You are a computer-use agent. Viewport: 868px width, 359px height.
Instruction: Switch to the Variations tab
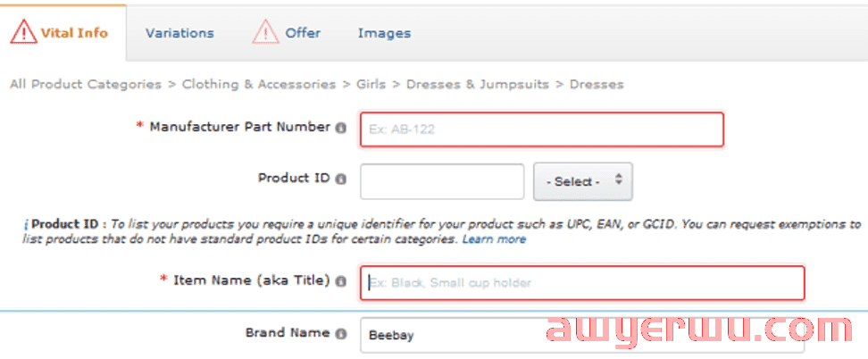coord(179,33)
